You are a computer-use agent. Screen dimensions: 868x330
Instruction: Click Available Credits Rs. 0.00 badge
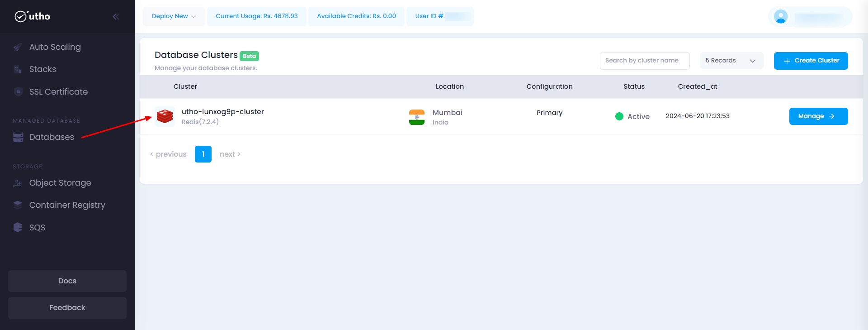356,16
